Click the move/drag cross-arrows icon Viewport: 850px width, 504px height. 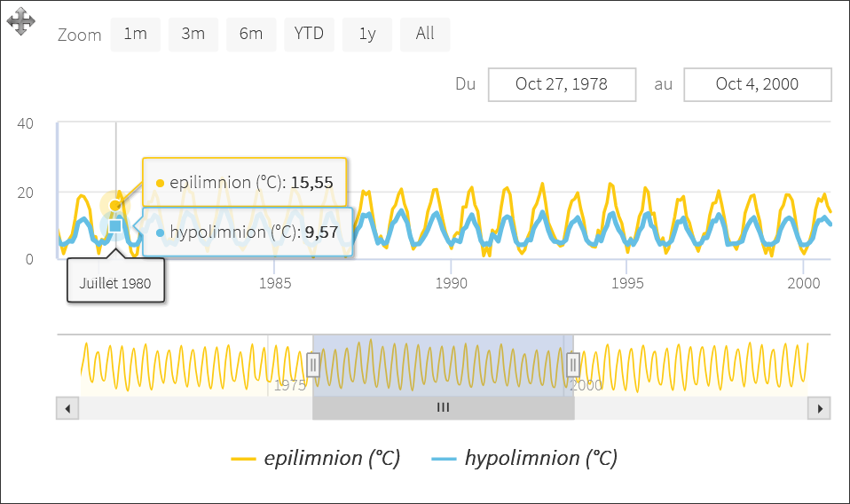[20, 22]
